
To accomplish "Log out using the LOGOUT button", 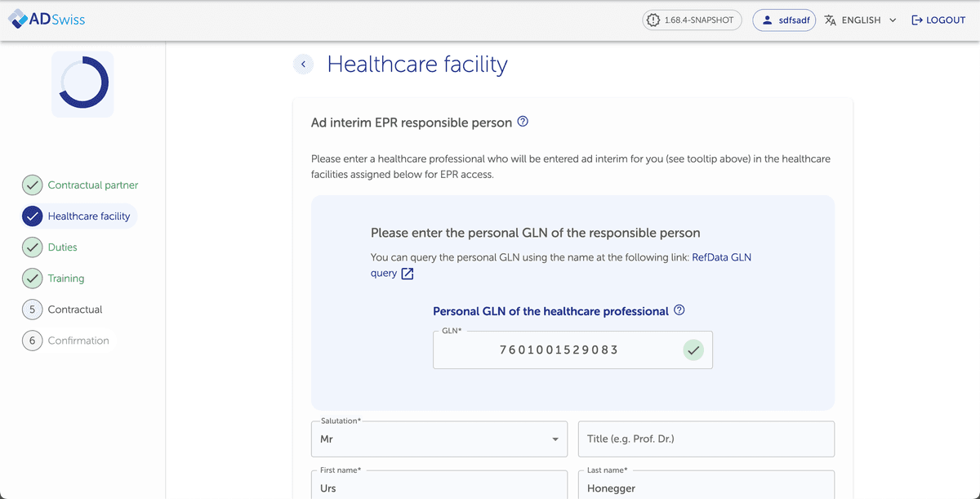I will [x=938, y=20].
